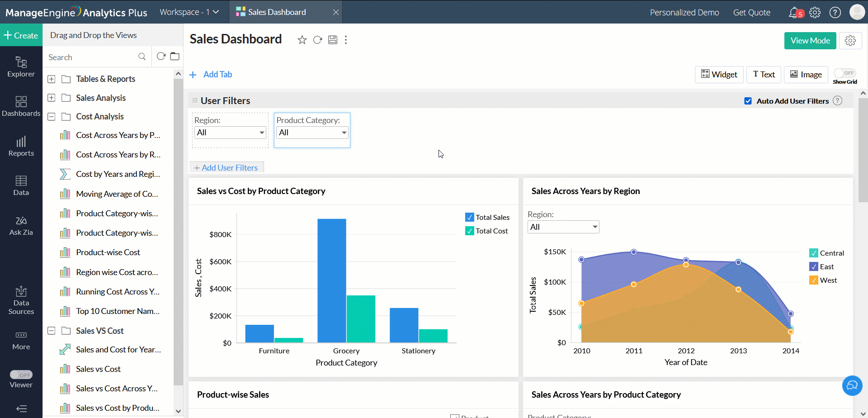The height and width of the screenshot is (418, 868).
Task: Open the Product Category filter dropdown
Action: (312, 133)
